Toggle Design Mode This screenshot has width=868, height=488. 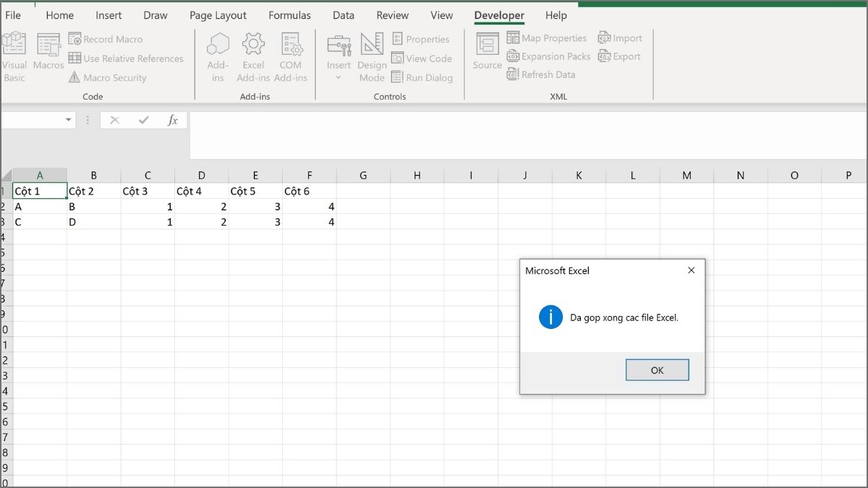[372, 58]
